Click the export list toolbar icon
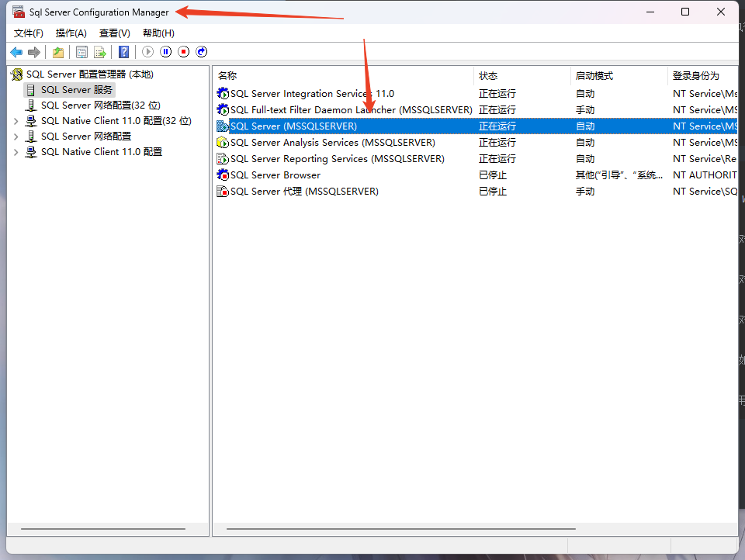 click(100, 51)
